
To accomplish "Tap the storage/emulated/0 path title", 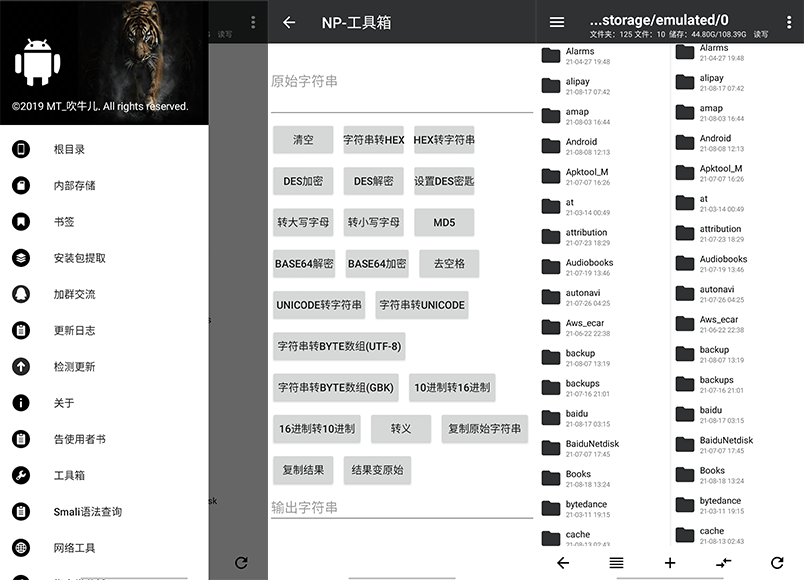I will [x=659, y=20].
